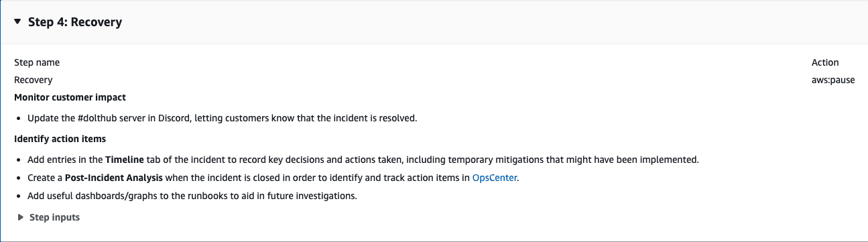Click the Identify action items heading
Screen dimensions: 868x242
(60, 139)
